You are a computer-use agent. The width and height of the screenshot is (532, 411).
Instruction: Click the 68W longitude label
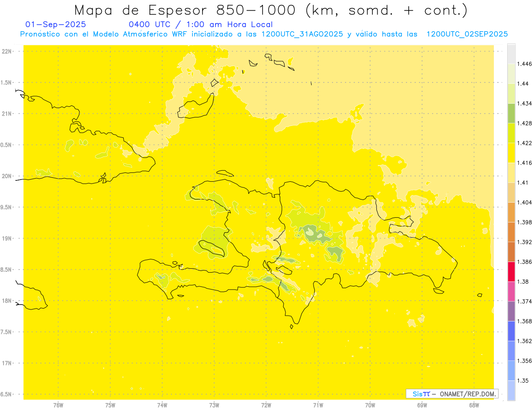(x=474, y=405)
